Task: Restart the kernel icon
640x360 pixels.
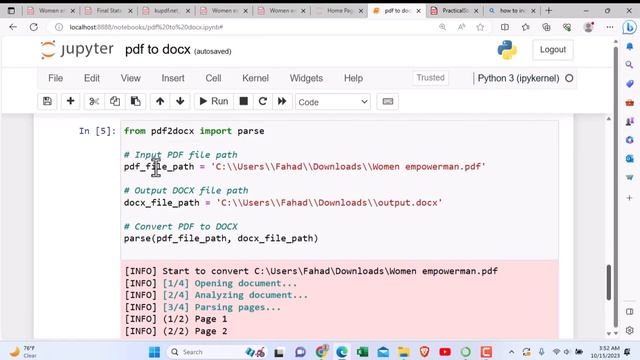Action: click(263, 101)
